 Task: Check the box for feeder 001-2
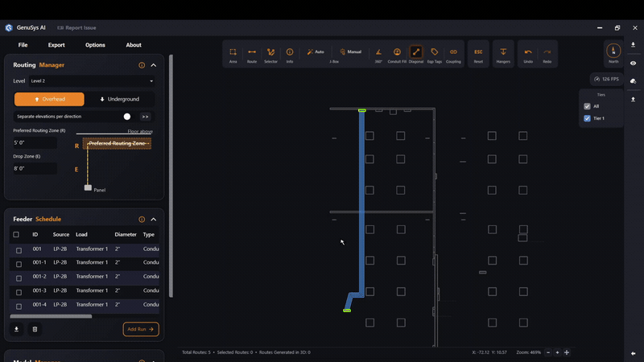tap(19, 278)
